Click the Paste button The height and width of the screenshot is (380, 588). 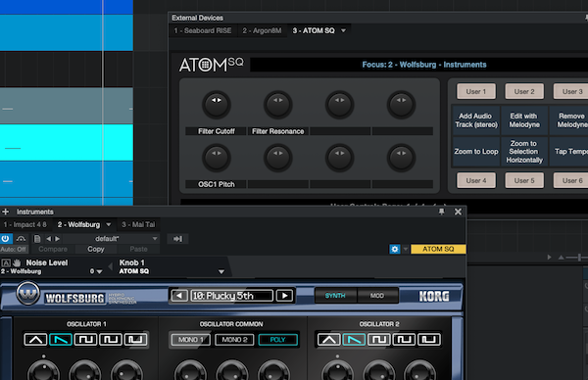pos(138,249)
